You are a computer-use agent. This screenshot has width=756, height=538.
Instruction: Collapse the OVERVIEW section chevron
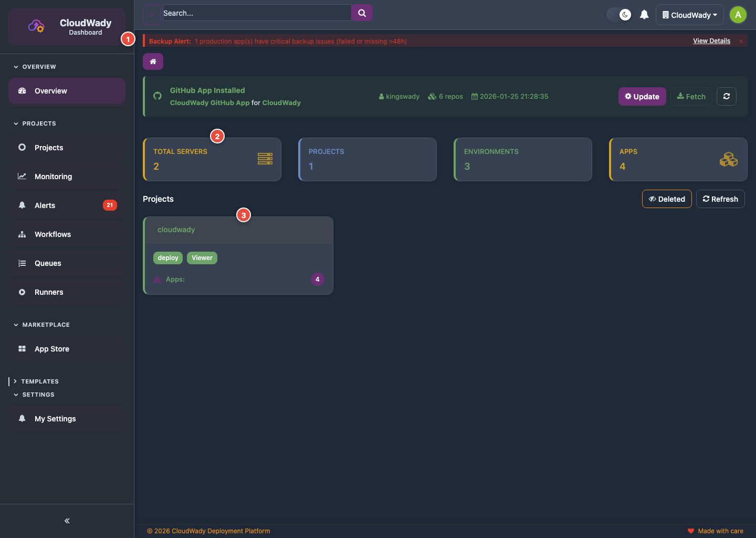point(16,66)
